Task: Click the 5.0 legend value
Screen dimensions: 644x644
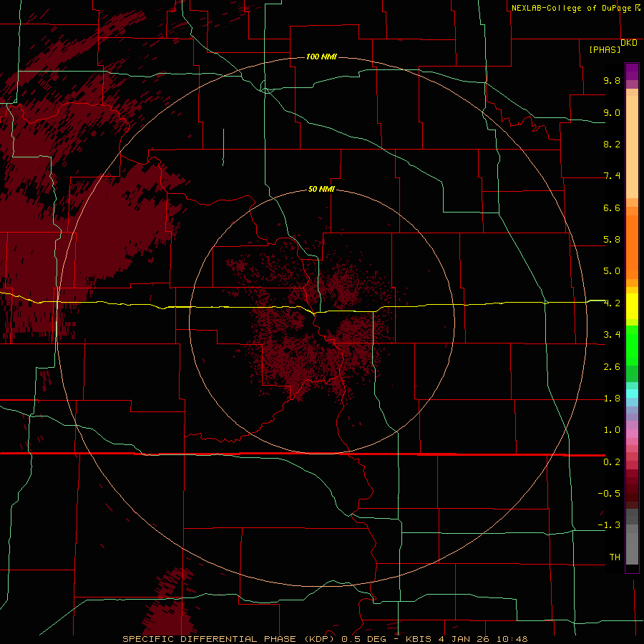Action: tap(612, 271)
